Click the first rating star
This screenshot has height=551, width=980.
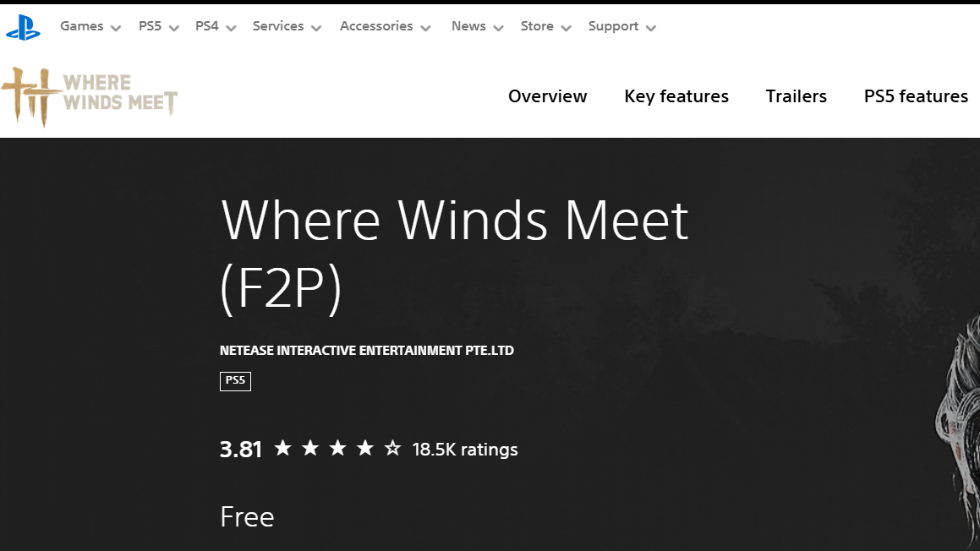283,449
